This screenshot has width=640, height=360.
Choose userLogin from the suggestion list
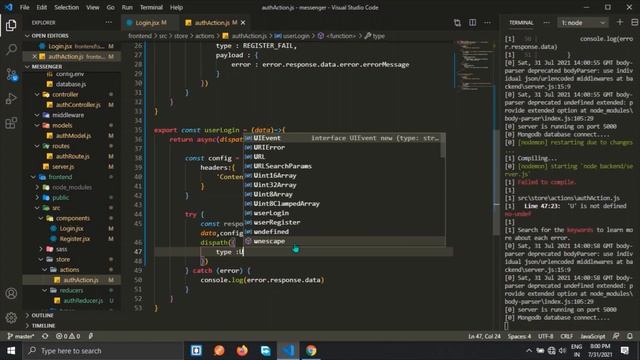[344, 213]
